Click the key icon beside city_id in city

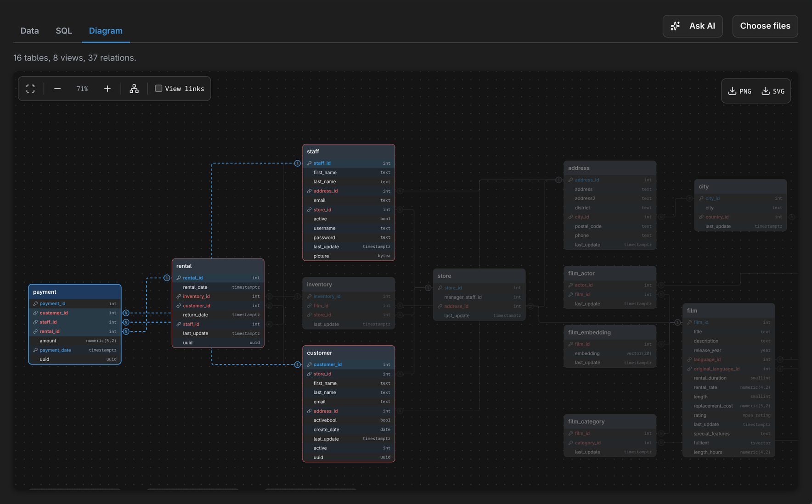(701, 198)
